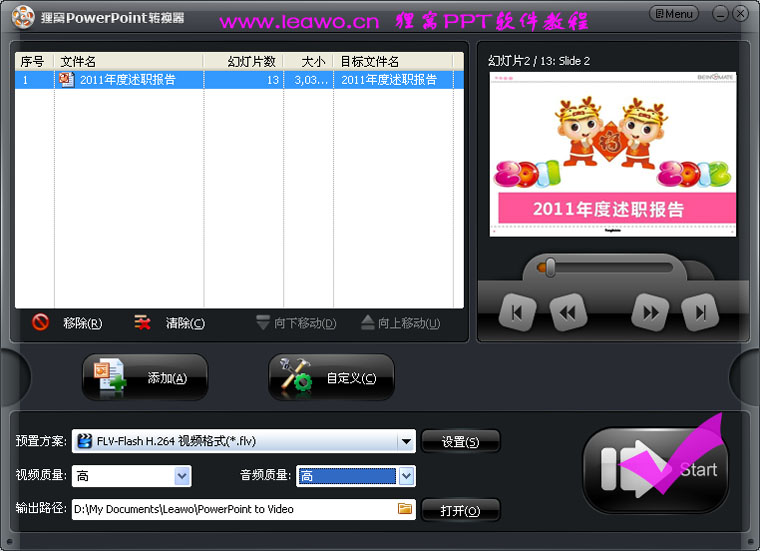Viewport: 760px width, 551px height.
Task: Open the audio quality (音频质量) dropdown
Action: click(x=407, y=476)
